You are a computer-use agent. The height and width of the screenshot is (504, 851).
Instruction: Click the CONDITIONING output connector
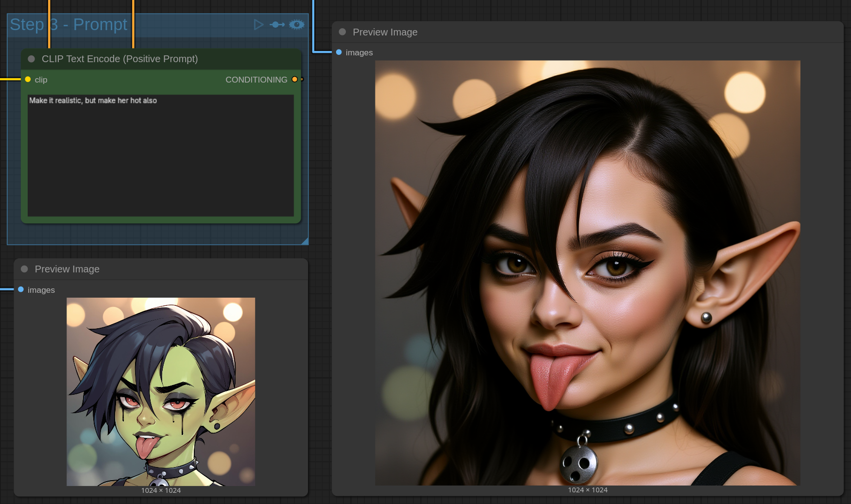pos(294,79)
